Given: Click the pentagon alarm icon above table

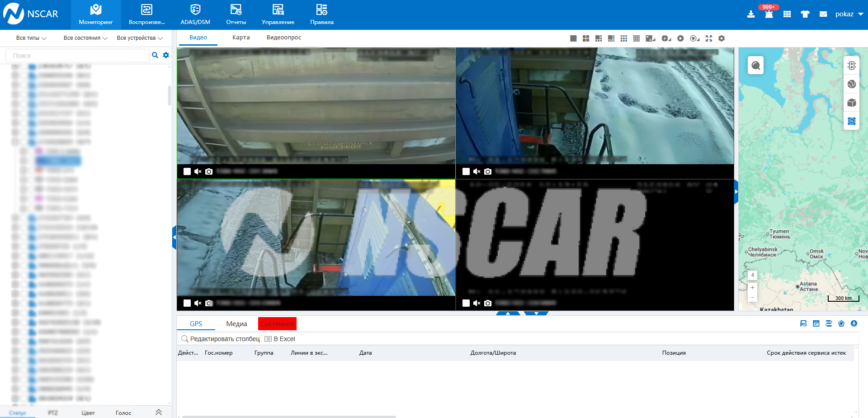Looking at the screenshot, I should pos(841,323).
